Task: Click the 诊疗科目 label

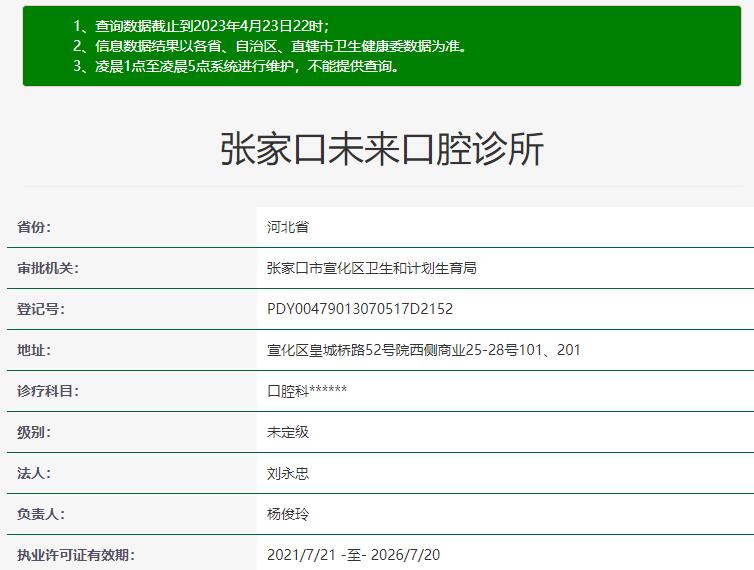Action: coord(48,391)
